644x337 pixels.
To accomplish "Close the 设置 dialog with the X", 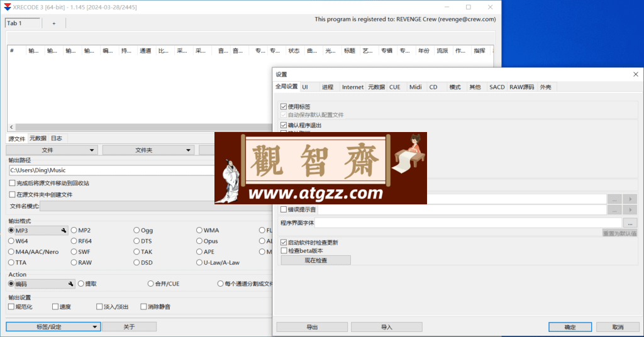I will [x=635, y=74].
